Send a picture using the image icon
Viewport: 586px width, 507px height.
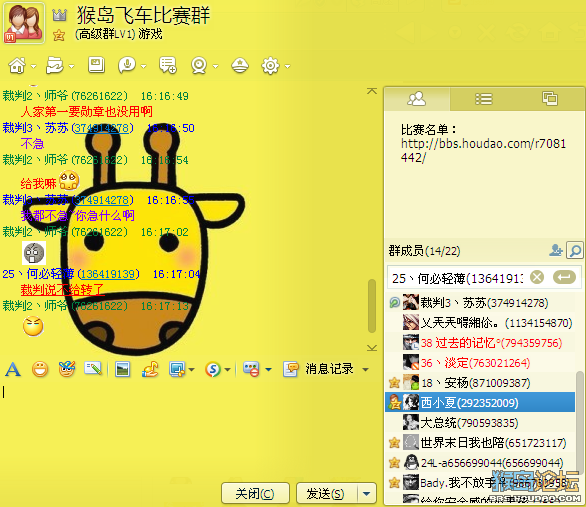click(123, 370)
